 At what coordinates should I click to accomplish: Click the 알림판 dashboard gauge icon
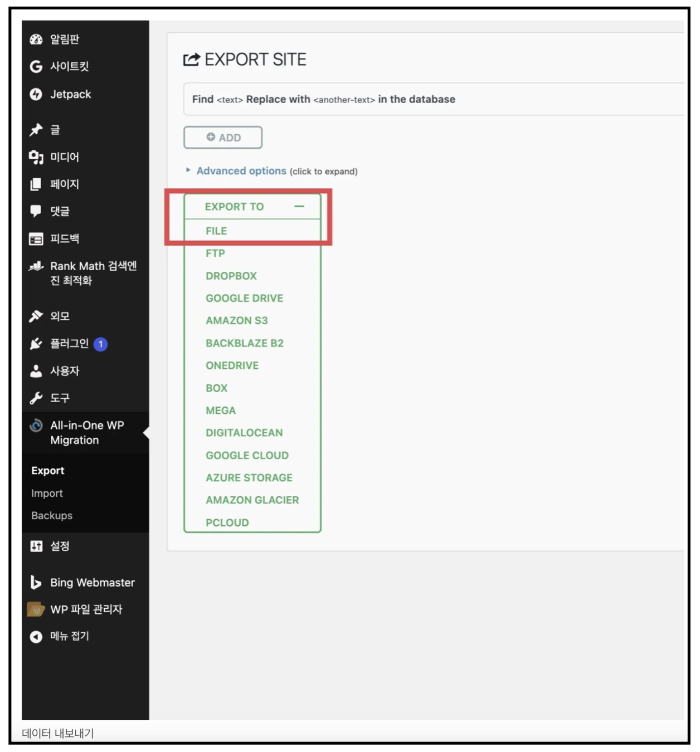[36, 39]
